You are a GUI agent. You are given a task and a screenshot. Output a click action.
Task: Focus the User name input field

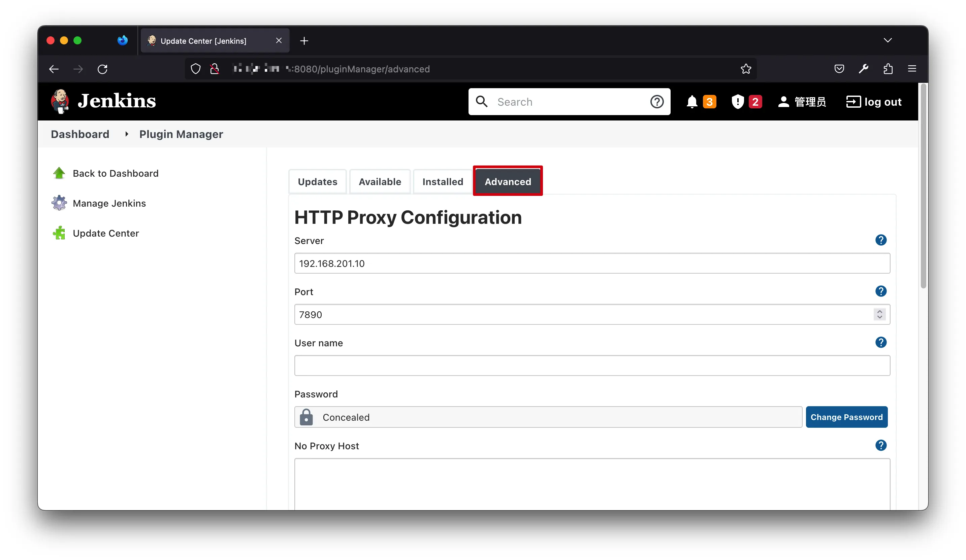click(592, 365)
